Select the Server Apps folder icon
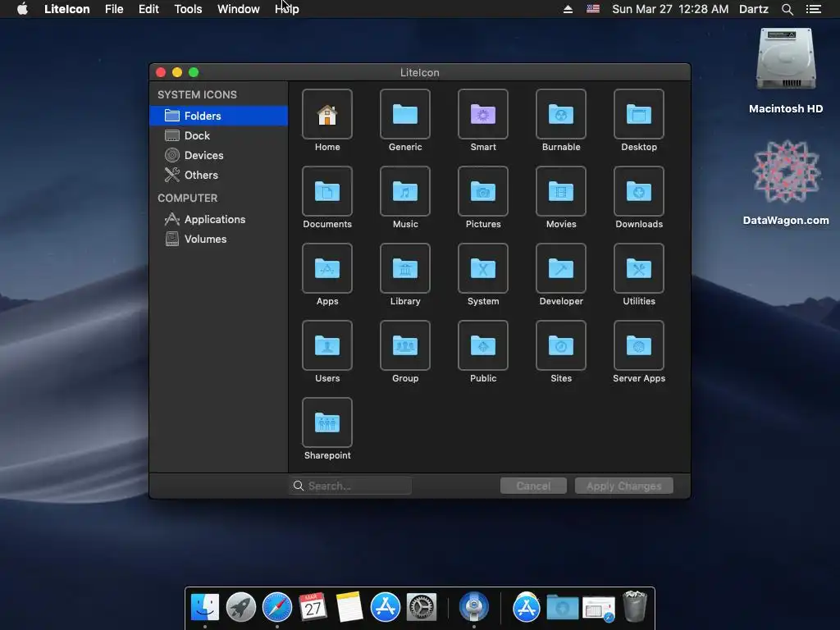Screen dimensions: 840x630 638,345
